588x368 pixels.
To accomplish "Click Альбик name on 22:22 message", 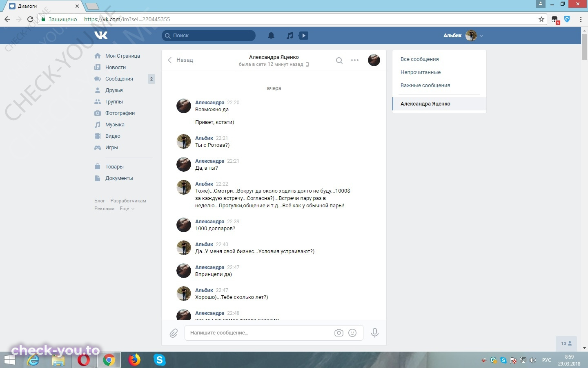I will pyautogui.click(x=204, y=184).
